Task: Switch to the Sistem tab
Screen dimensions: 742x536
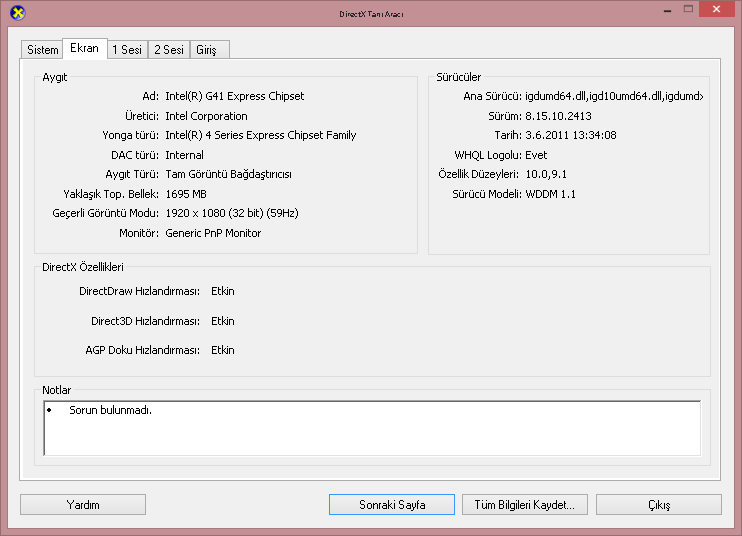Action: [x=42, y=50]
